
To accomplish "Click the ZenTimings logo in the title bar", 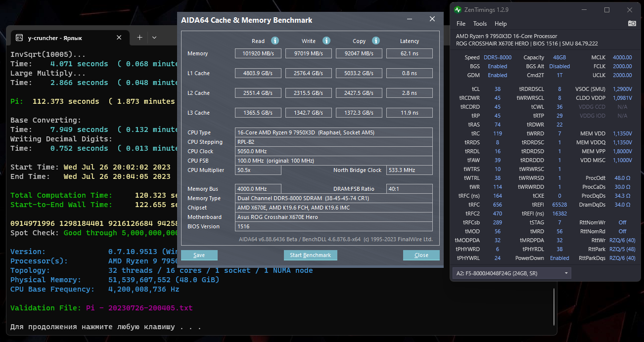I will 458,10.
